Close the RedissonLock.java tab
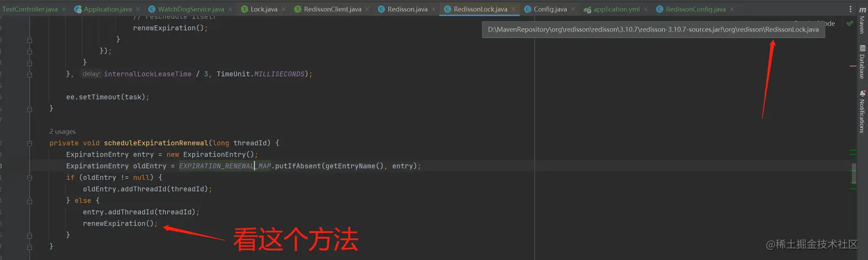868x260 pixels. [x=515, y=9]
